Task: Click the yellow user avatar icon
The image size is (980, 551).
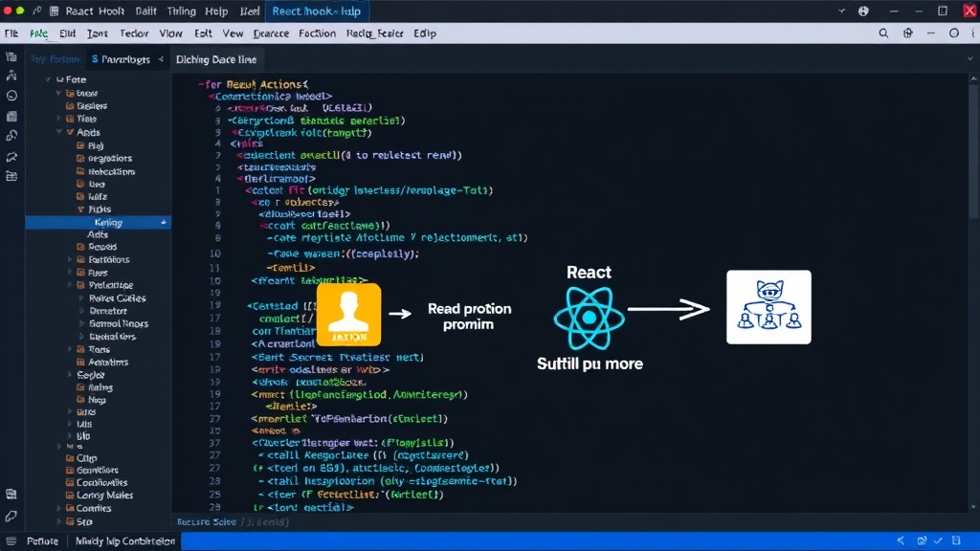Action: [348, 314]
